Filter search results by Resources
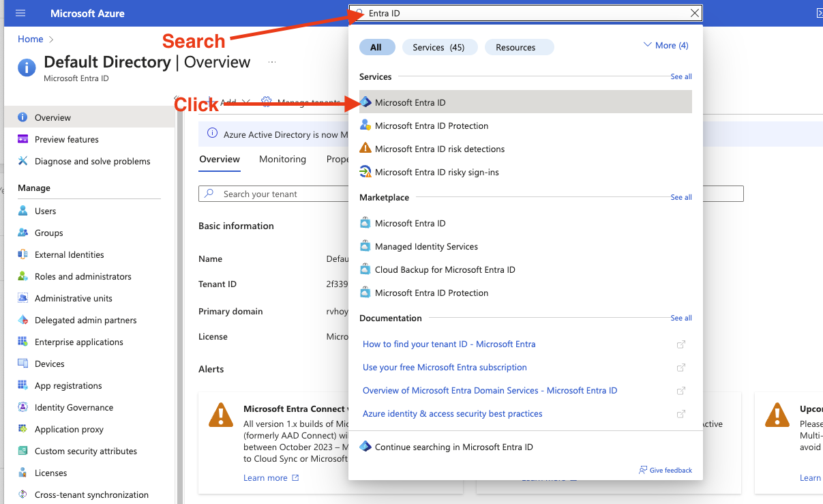The width and height of the screenshot is (823, 504). tap(519, 47)
